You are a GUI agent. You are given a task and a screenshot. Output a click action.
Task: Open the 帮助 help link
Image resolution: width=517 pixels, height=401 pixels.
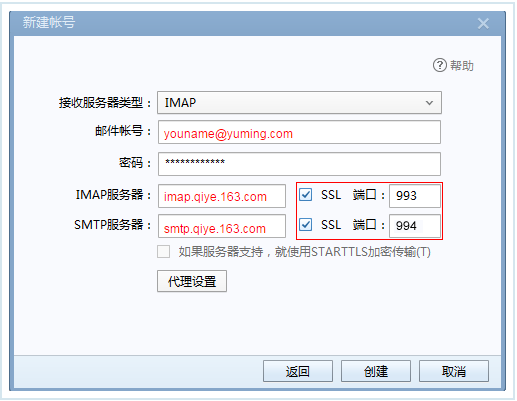click(x=462, y=65)
